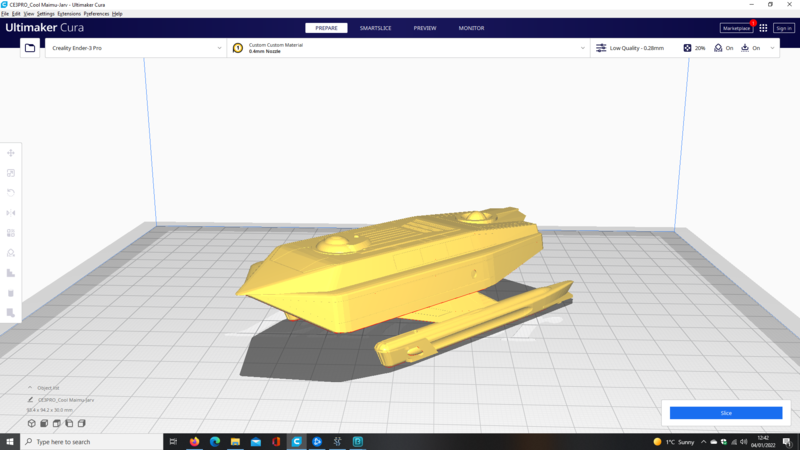Click the blue Slice button
This screenshot has height=450, width=800.
tap(726, 413)
